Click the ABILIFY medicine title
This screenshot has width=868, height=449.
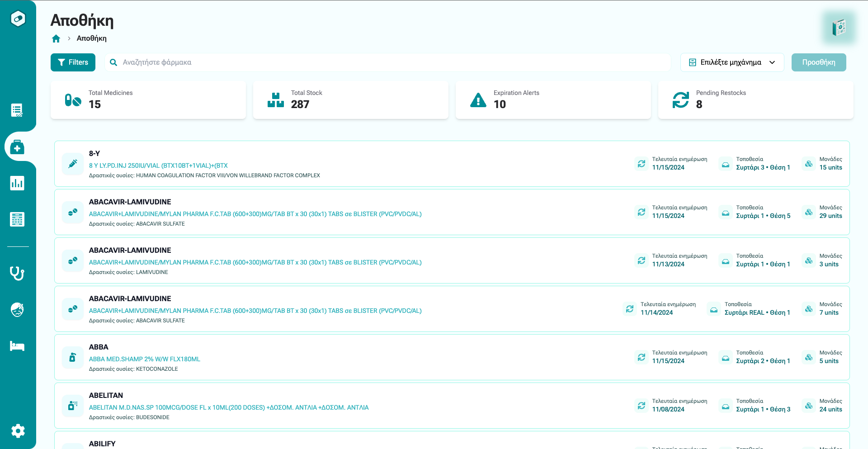click(102, 444)
